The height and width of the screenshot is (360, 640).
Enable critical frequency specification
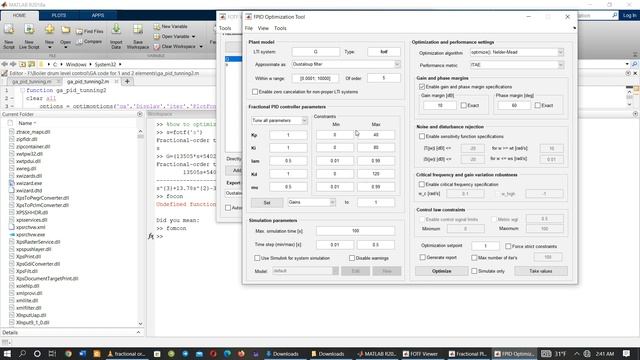click(422, 184)
